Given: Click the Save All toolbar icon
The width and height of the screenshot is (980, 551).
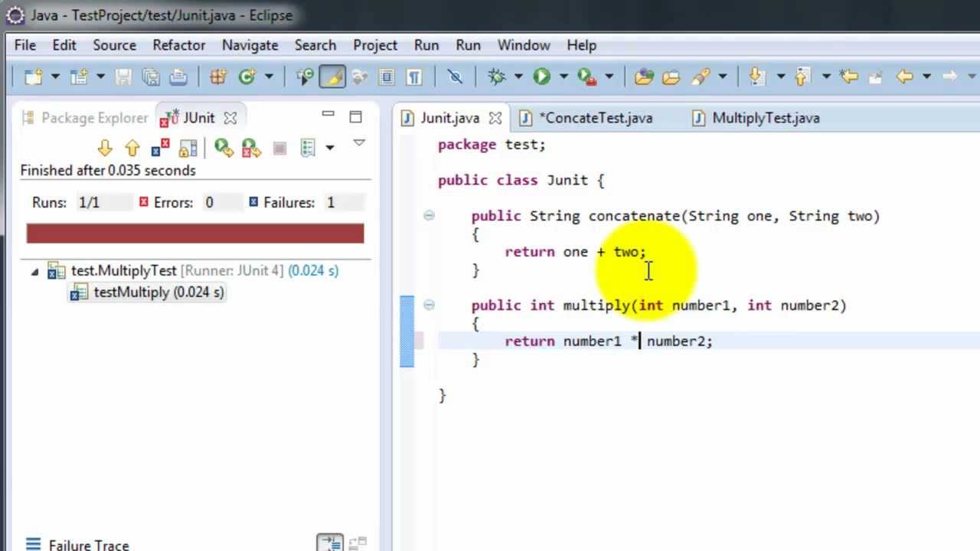Looking at the screenshot, I should point(150,77).
